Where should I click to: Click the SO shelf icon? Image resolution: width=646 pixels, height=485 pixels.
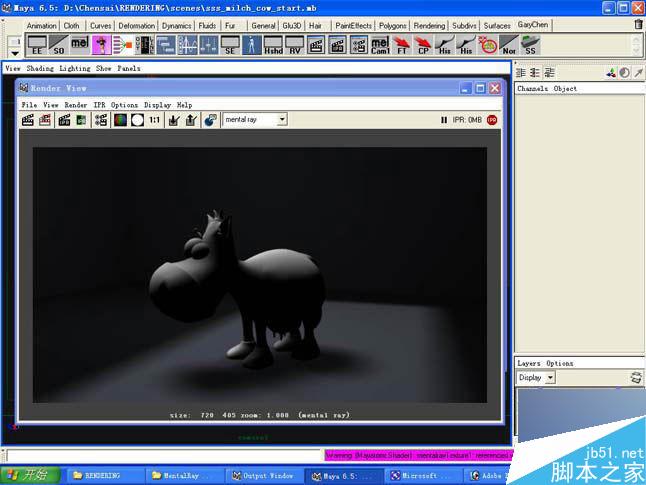tap(59, 45)
